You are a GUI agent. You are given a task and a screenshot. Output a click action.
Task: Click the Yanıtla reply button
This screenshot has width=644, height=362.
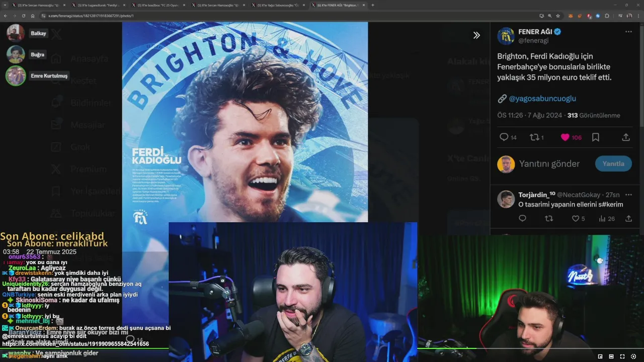613,163
